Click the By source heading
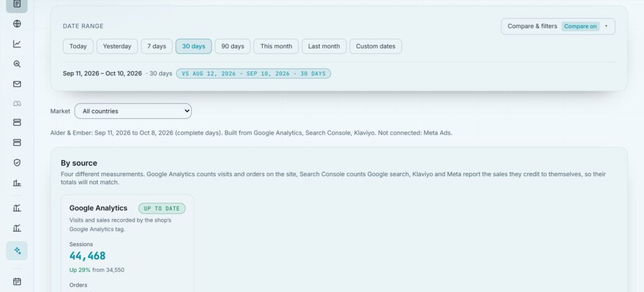This screenshot has height=292, width=644. coord(79,163)
